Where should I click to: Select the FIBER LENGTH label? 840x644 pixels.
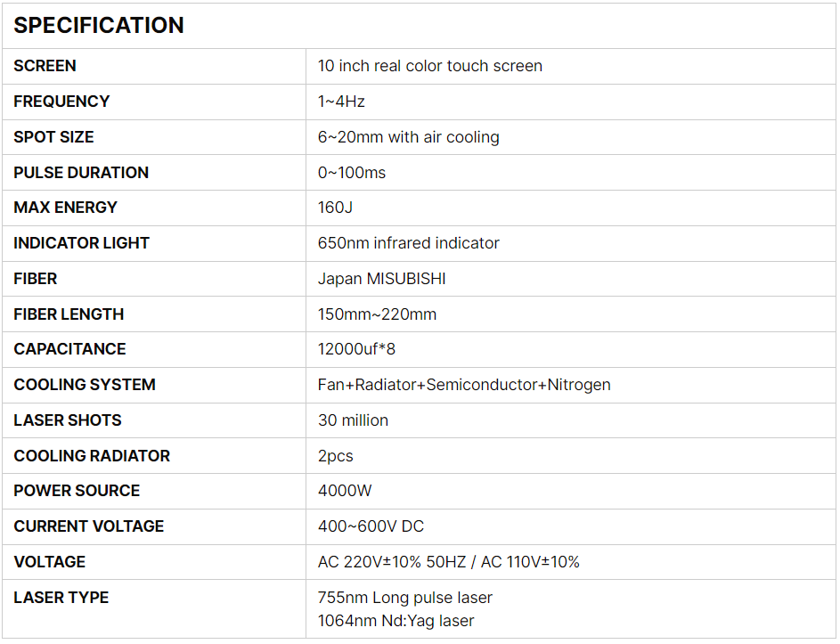pos(69,314)
